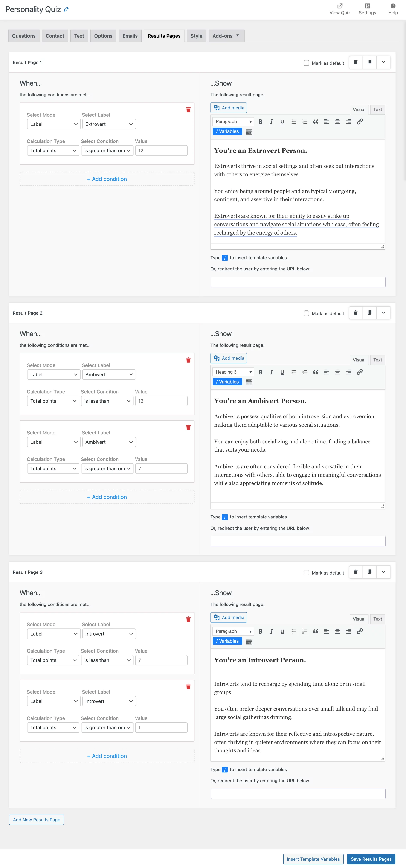Align right in Result Page 2 editor

349,372
